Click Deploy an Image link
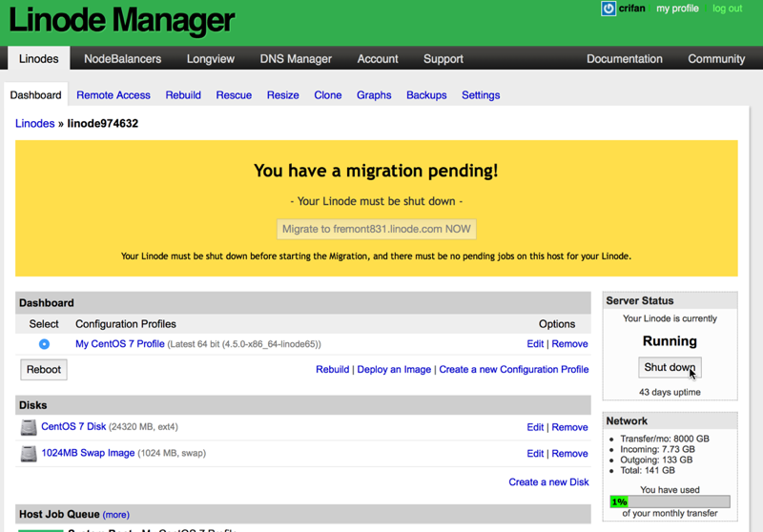The height and width of the screenshot is (532, 763). click(394, 370)
